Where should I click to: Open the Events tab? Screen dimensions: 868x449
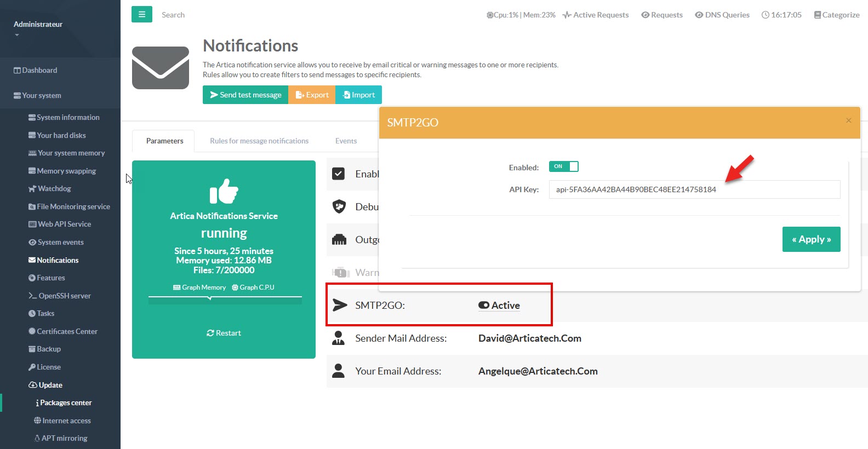[346, 141]
